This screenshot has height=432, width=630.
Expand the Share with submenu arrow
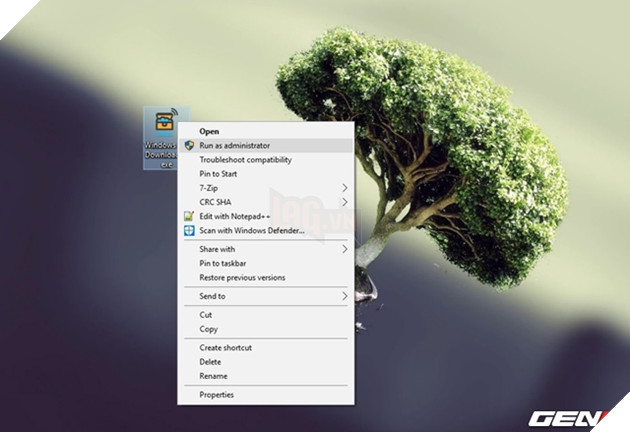(x=344, y=249)
